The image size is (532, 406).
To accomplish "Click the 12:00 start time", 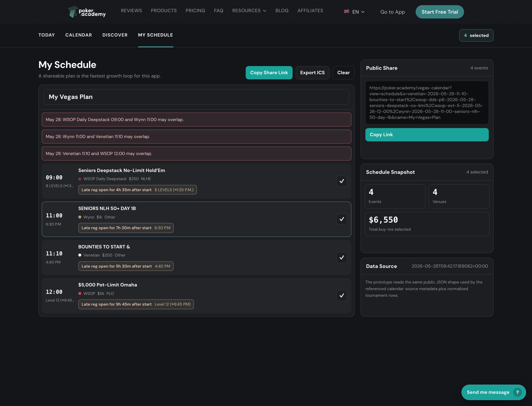I will (x=54, y=292).
